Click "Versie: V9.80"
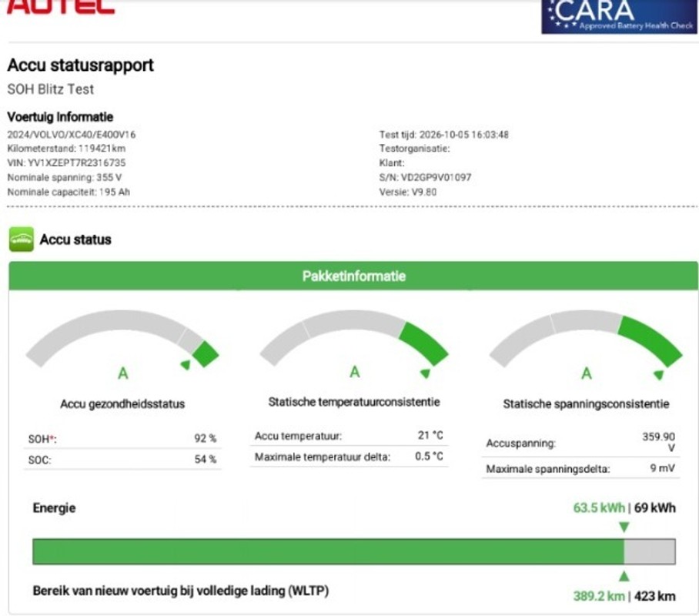Image resolution: width=699 pixels, height=616 pixels. 408,192
